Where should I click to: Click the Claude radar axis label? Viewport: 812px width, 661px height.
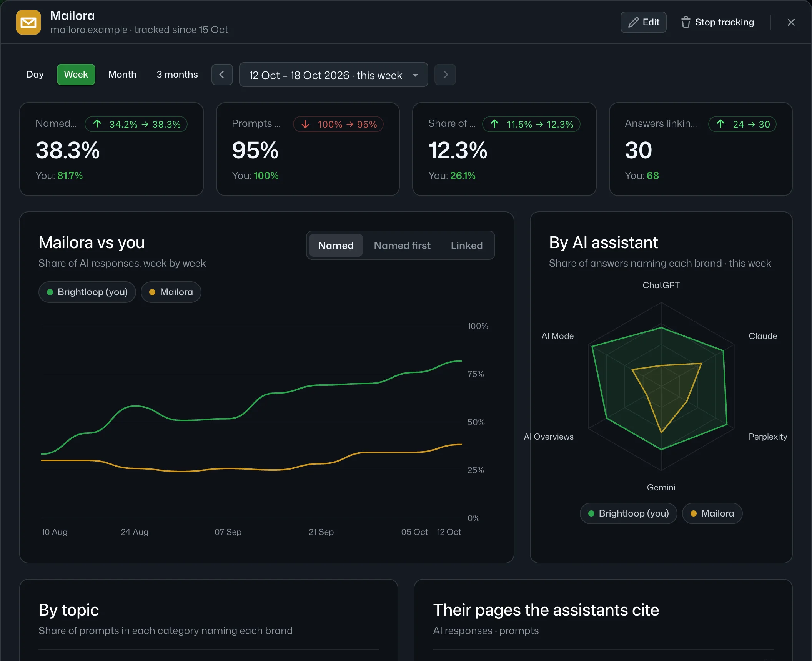click(763, 336)
